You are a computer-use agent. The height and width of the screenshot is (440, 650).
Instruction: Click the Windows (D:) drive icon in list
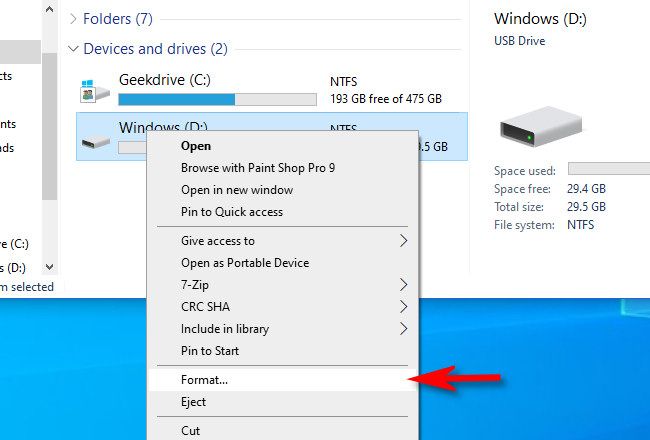(94, 142)
